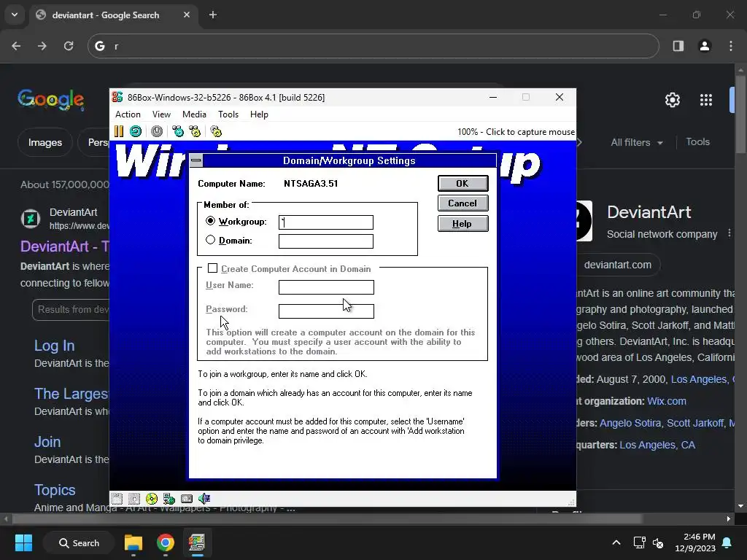Open the dialog's system menu box
The height and width of the screenshot is (560, 747).
click(196, 160)
